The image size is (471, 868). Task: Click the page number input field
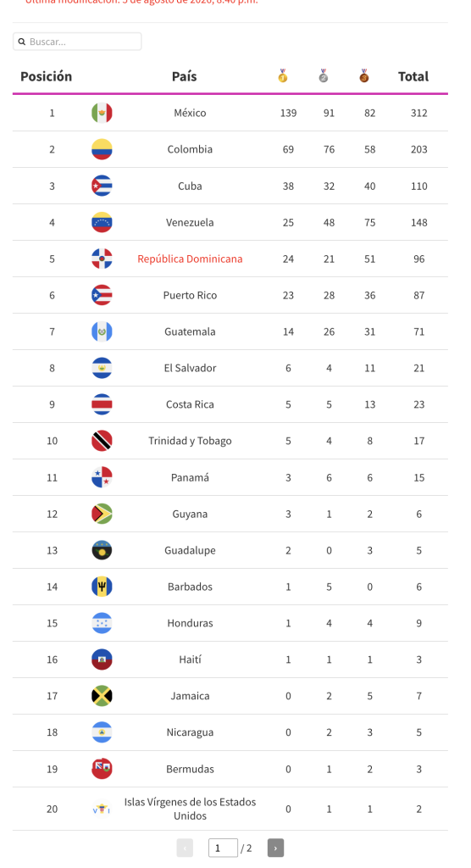(223, 848)
